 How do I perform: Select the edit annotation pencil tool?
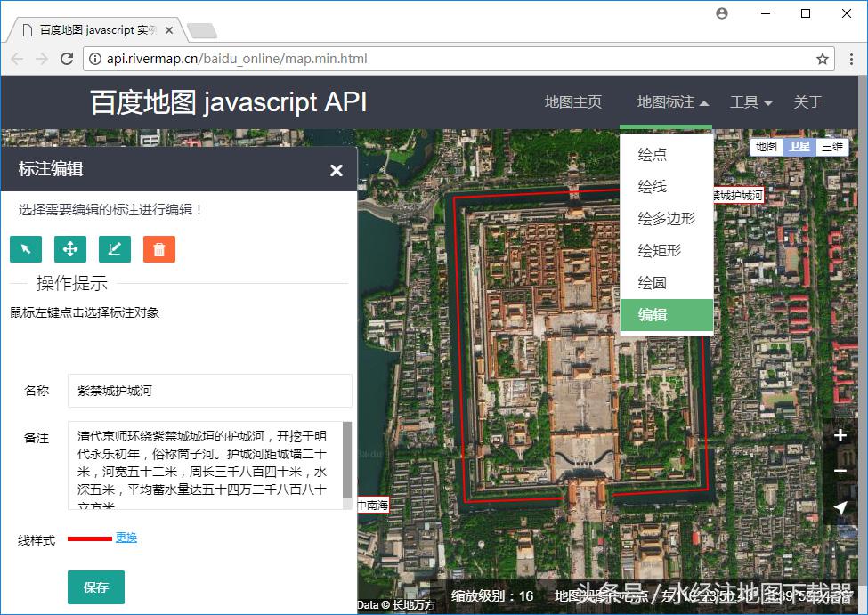point(114,249)
